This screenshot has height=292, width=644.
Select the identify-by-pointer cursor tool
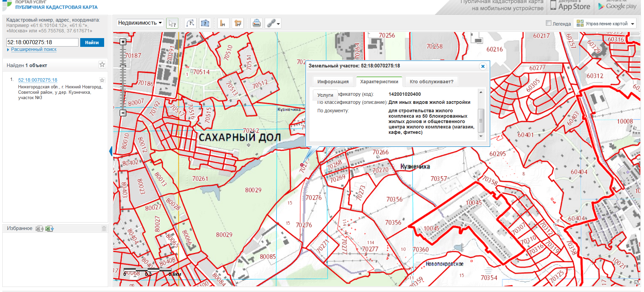point(172,23)
